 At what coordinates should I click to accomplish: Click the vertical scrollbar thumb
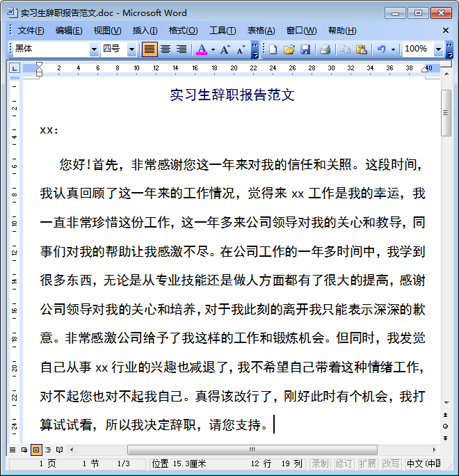click(446, 113)
